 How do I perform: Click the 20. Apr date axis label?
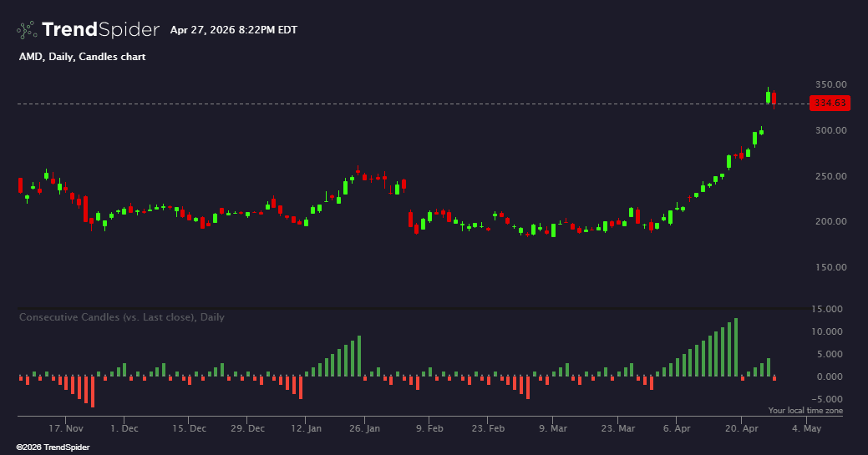click(742, 428)
